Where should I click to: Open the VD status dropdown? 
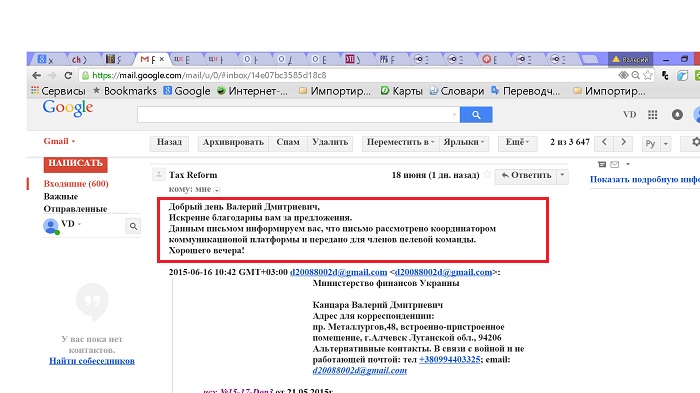click(x=79, y=224)
